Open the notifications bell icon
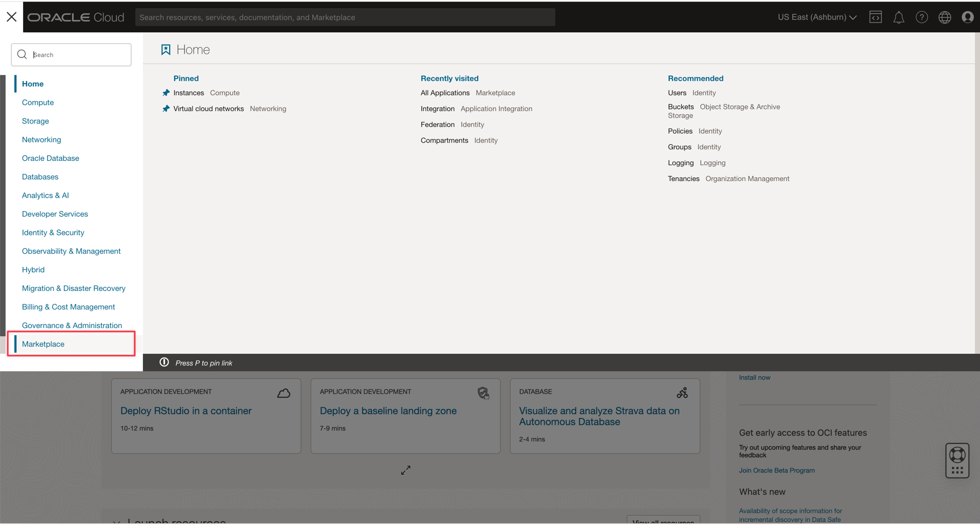The width and height of the screenshot is (980, 525). pyautogui.click(x=898, y=17)
